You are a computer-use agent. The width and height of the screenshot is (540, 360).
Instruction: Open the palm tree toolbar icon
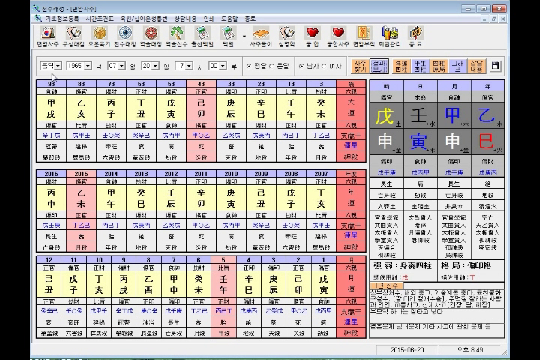[176, 33]
